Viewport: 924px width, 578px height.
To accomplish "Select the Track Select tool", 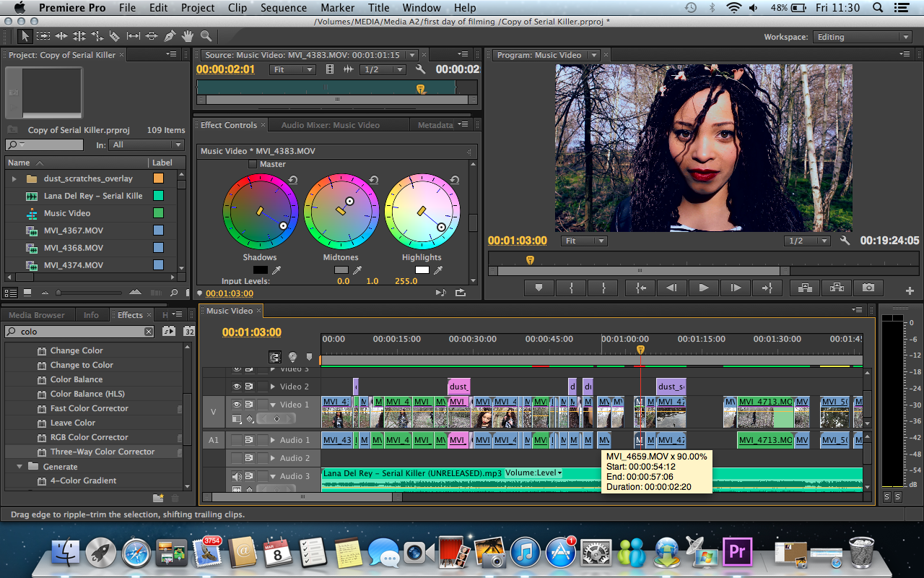I will point(43,36).
